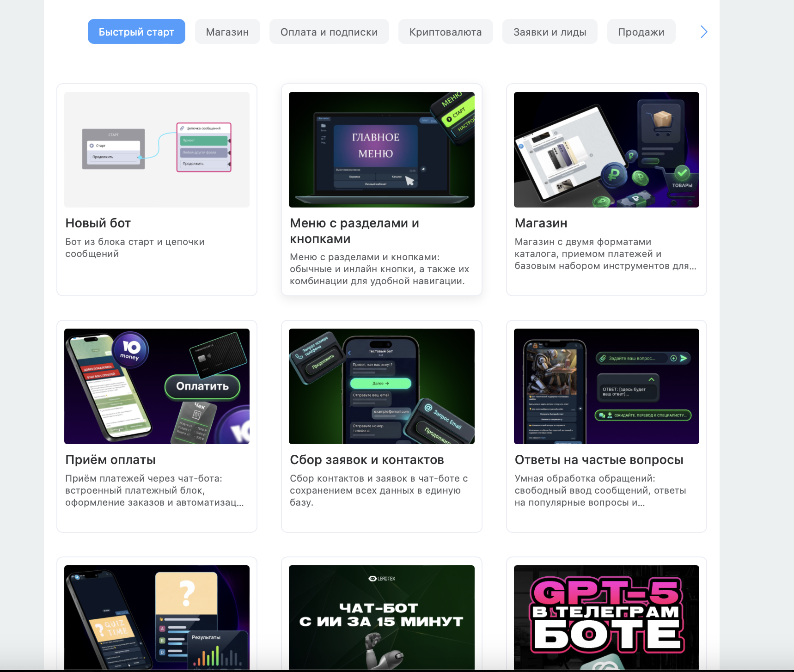Image resolution: width=794 pixels, height=672 pixels.
Task: Open the Меню с разделами и кнопками title
Action: (x=354, y=231)
